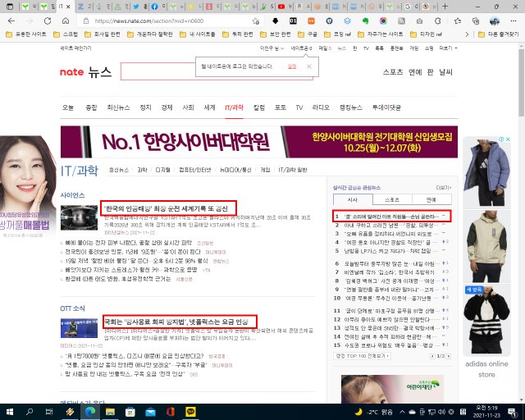Open the user name dropdown in header

272,48
